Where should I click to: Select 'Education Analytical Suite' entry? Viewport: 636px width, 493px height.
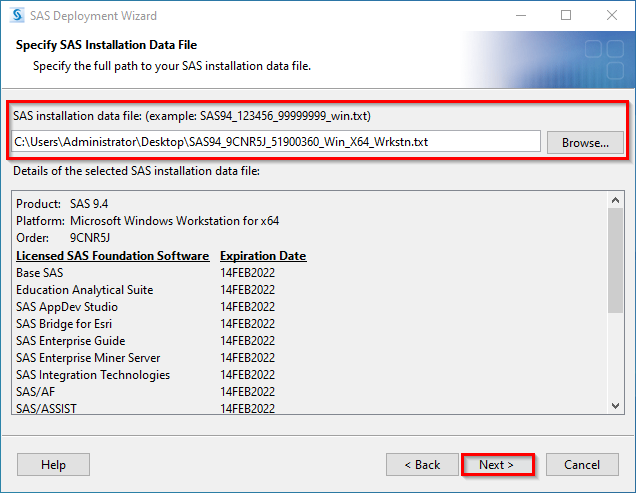pos(85,290)
